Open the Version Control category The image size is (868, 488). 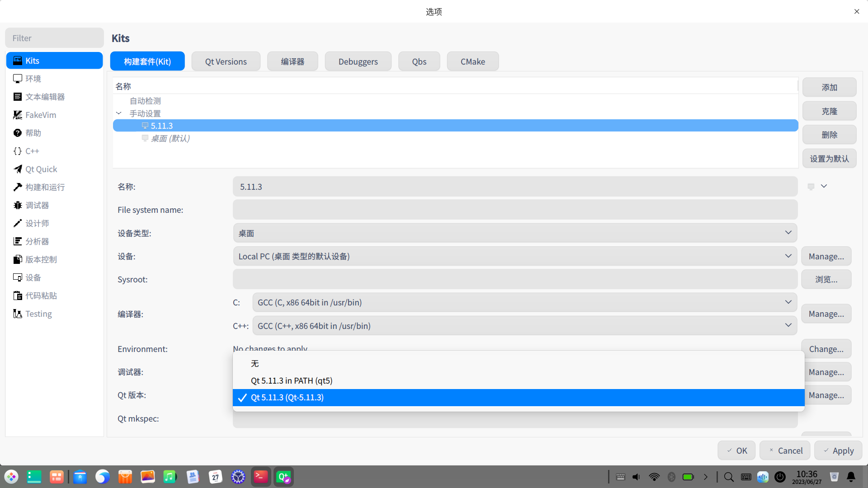(41, 259)
